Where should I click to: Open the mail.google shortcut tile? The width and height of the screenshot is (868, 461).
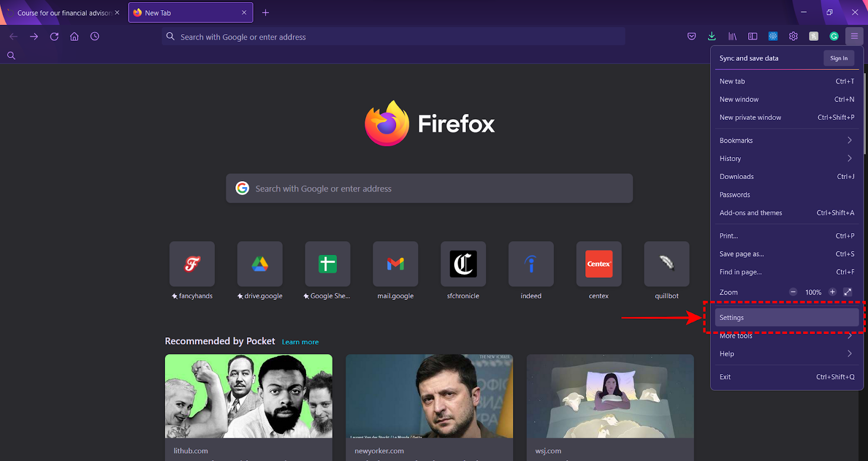click(x=395, y=264)
